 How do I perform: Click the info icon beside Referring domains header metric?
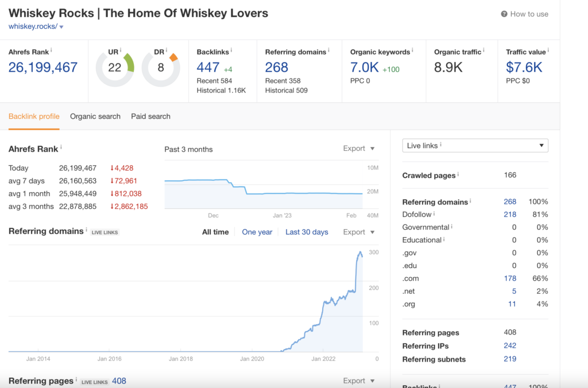click(x=328, y=50)
